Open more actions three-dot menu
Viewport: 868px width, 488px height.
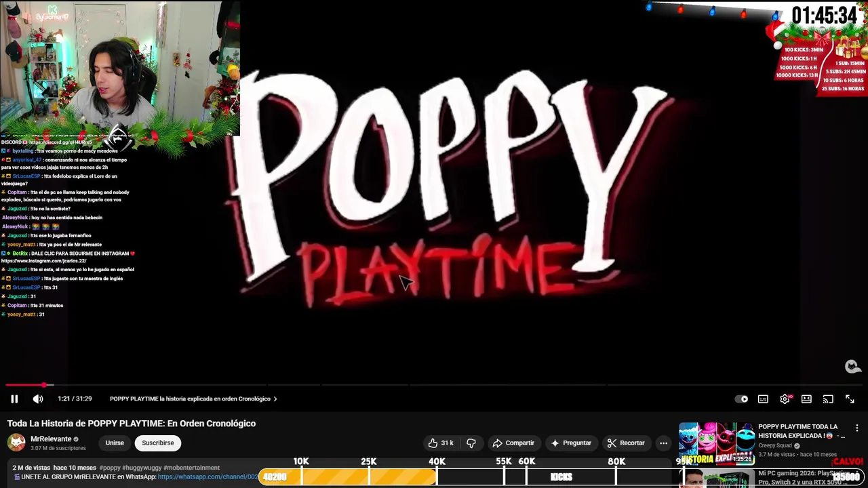pyautogui.click(x=663, y=443)
